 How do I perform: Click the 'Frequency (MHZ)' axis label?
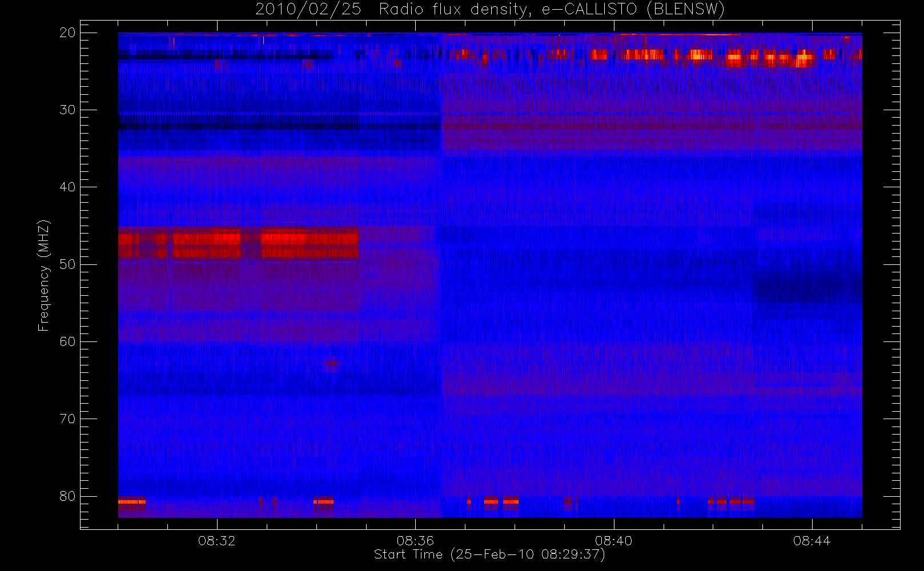44,275
